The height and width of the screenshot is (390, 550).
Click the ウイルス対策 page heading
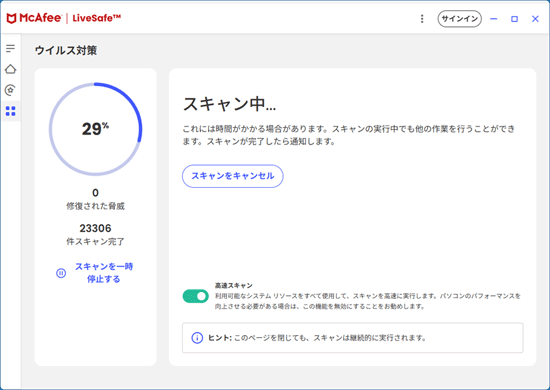pos(66,51)
